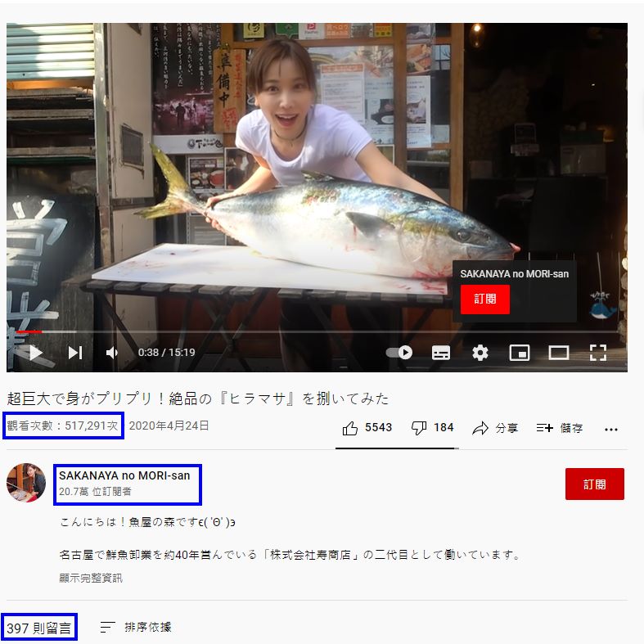Open the player settings gear
Viewport: 644px width, 644px height.
point(480,353)
